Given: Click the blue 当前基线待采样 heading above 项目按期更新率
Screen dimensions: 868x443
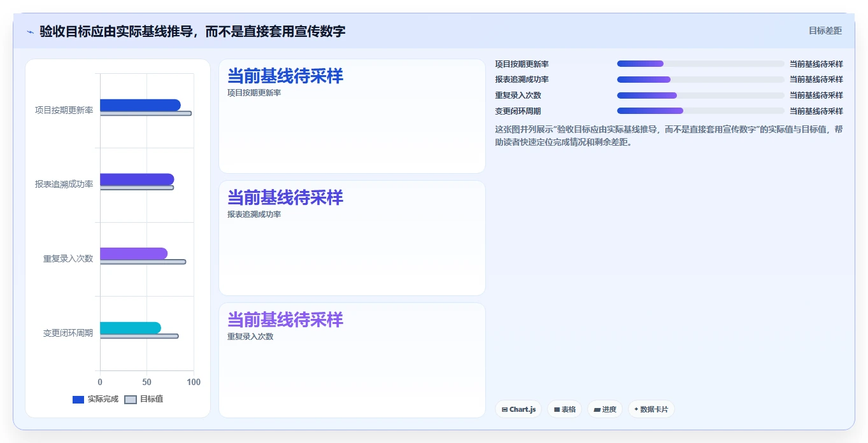Looking at the screenshot, I should pos(285,76).
